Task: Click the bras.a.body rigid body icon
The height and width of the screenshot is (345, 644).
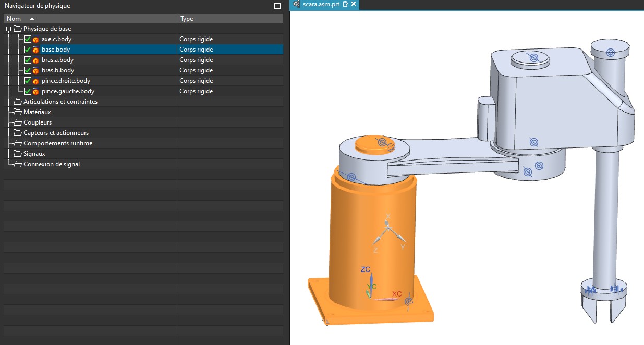Action: [35, 60]
